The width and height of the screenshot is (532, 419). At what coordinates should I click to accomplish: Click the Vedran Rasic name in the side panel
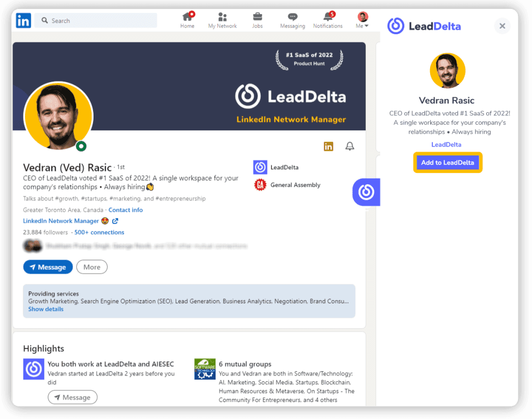point(446,100)
